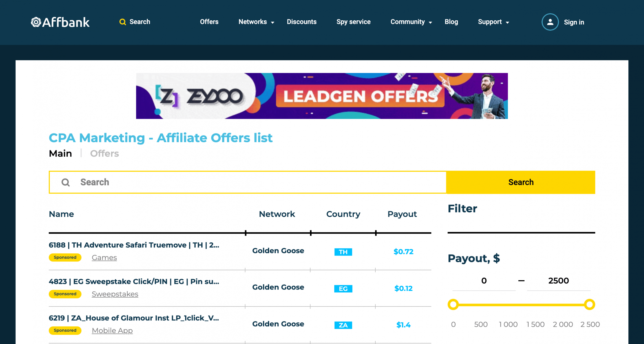Open the top navbar Search link
Viewport: 644px width, 344px height.
click(140, 22)
